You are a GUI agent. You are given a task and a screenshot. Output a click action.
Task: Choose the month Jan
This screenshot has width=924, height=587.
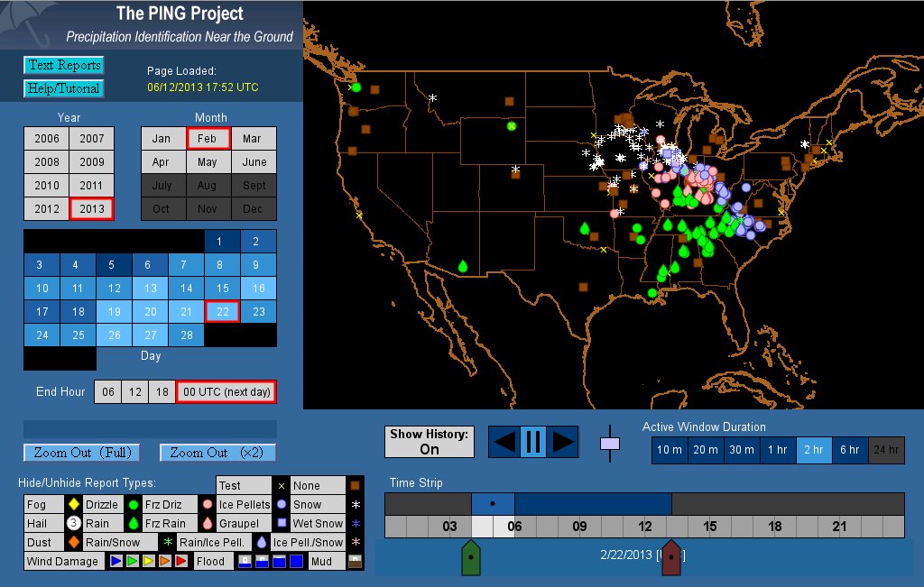(x=162, y=139)
